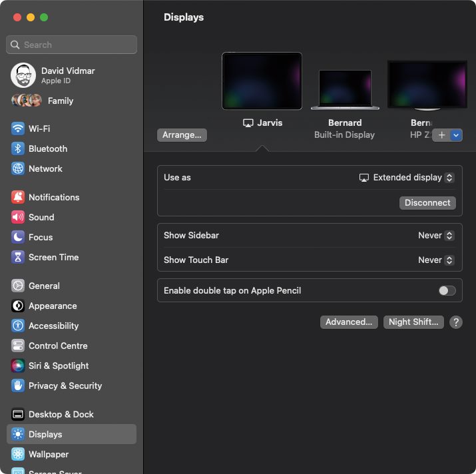This screenshot has width=476, height=474.
Task: Open Privacy & Security label in sidebar
Action: [x=65, y=385]
